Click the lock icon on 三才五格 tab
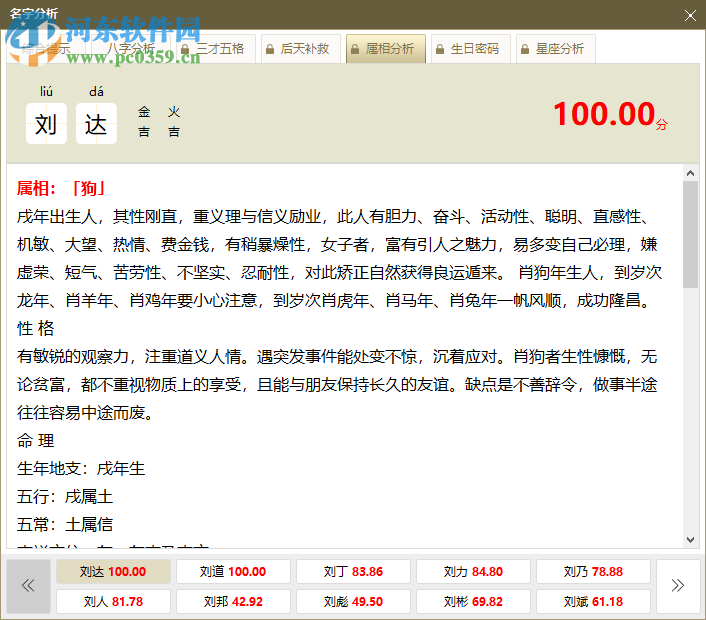706x620 pixels. pyautogui.click(x=185, y=49)
